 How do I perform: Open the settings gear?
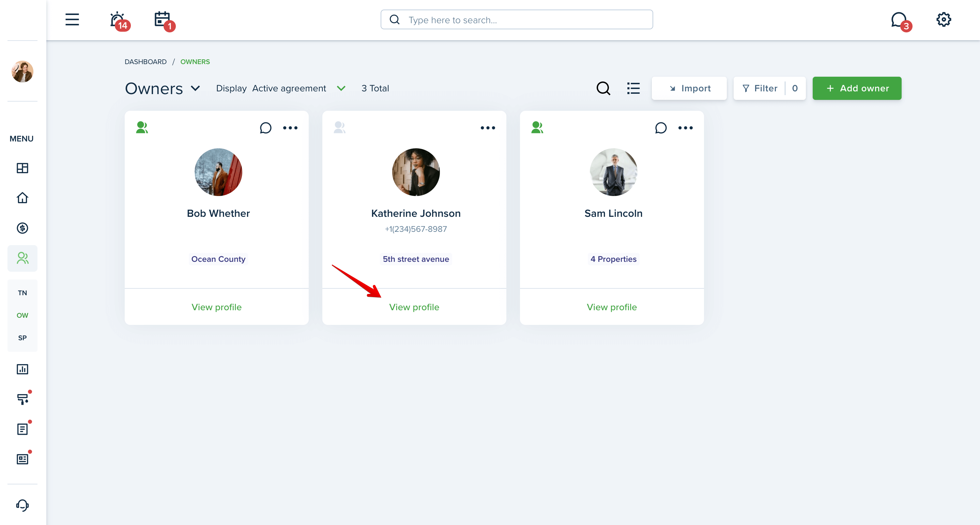944,19
